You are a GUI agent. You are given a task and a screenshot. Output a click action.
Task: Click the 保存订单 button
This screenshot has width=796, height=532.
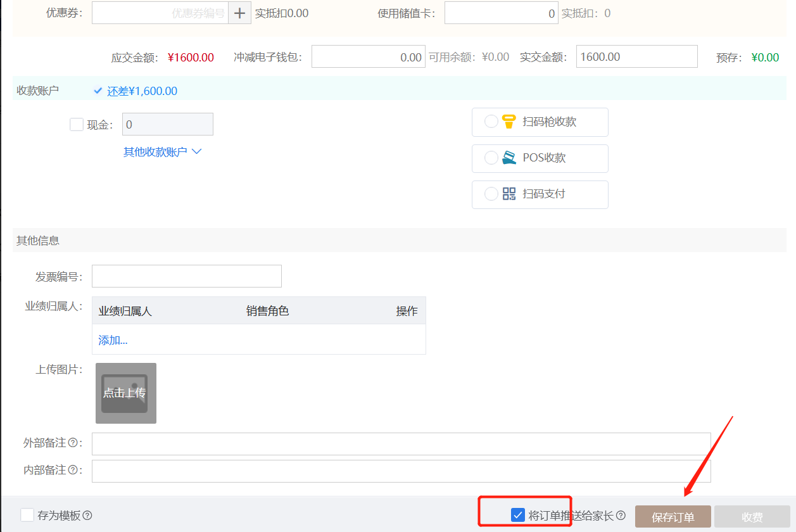[673, 517]
